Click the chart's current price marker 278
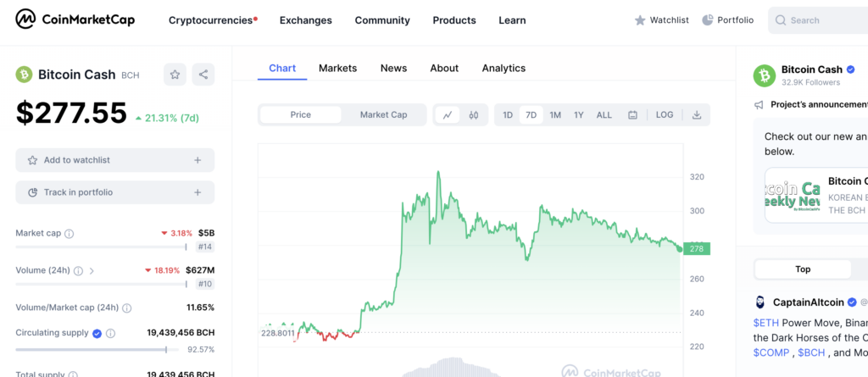This screenshot has width=868, height=377. coord(697,249)
